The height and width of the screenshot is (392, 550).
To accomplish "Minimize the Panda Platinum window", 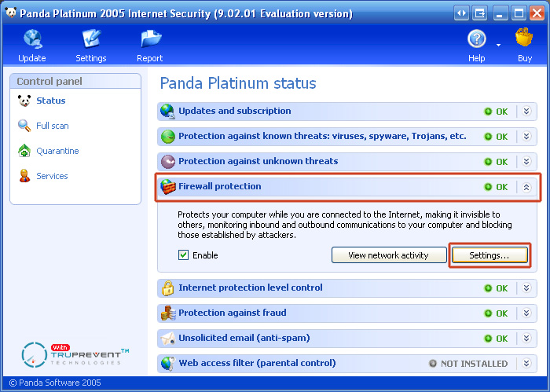I will pos(500,13).
